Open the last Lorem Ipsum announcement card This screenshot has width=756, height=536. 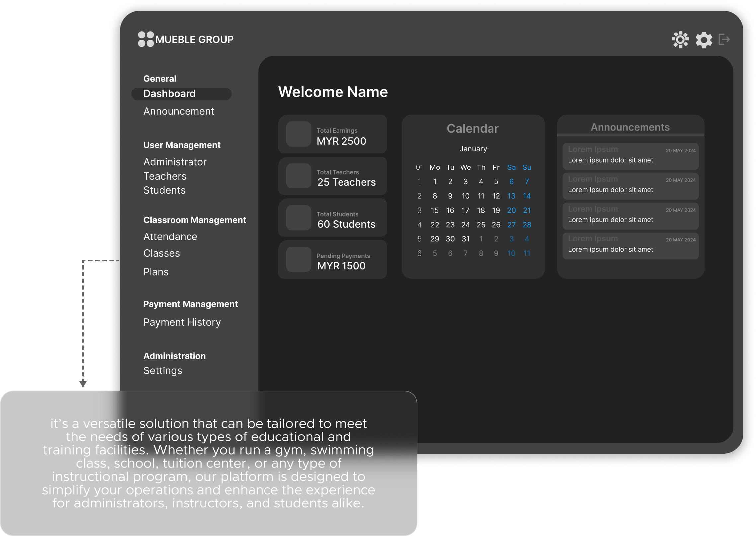(x=630, y=246)
